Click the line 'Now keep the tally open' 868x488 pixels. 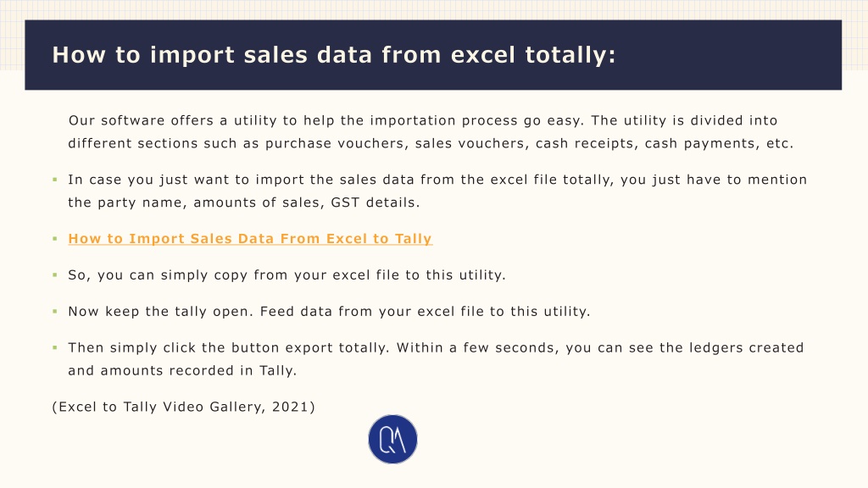(329, 312)
